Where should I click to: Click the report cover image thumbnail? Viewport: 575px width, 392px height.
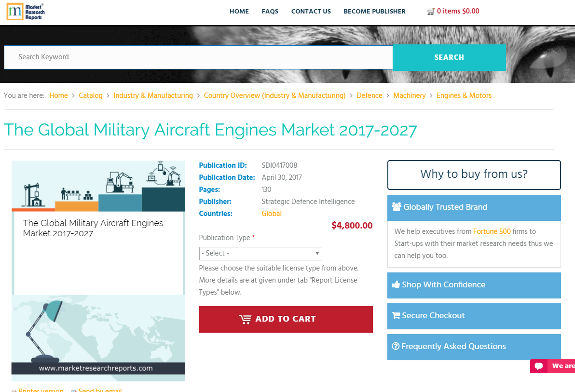98,271
